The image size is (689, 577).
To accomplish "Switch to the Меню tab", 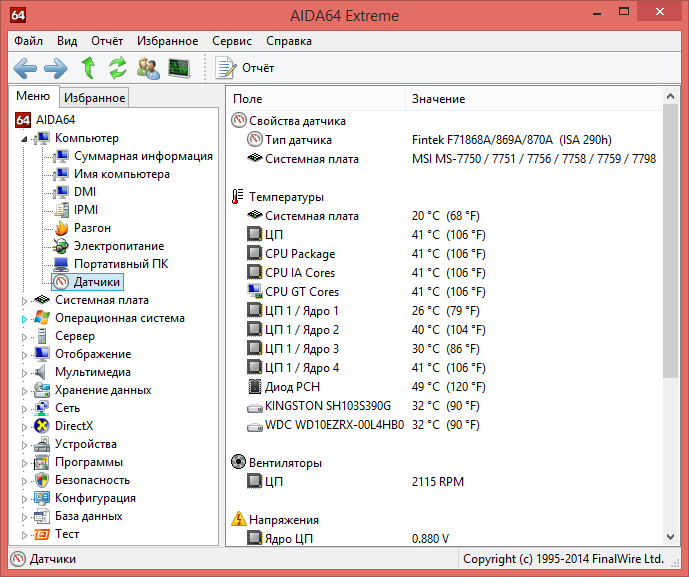I will pyautogui.click(x=33, y=96).
